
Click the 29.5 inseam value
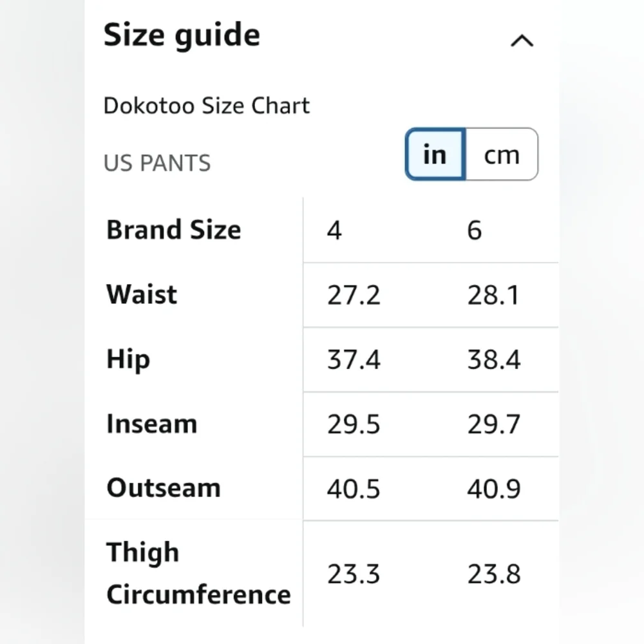tap(354, 425)
